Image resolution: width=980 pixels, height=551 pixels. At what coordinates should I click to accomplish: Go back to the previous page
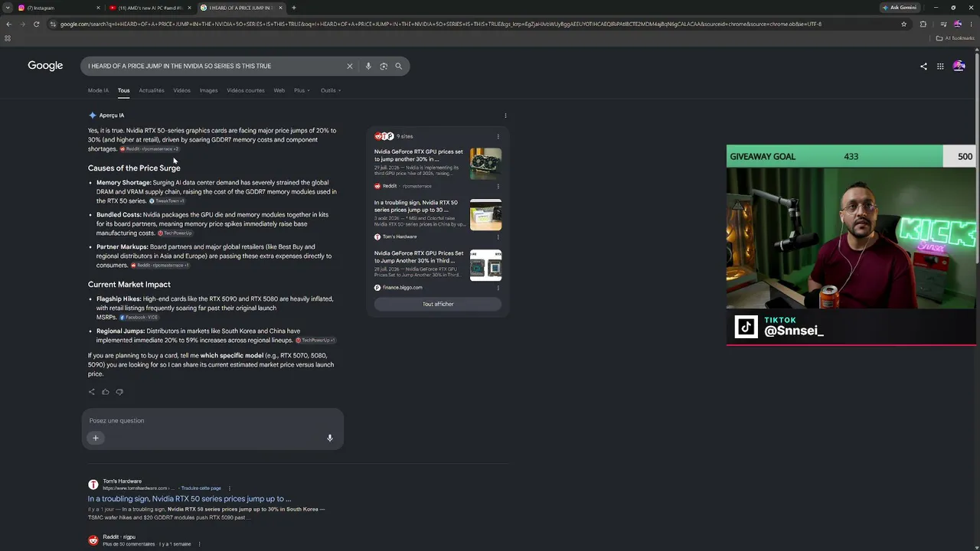click(x=8, y=24)
